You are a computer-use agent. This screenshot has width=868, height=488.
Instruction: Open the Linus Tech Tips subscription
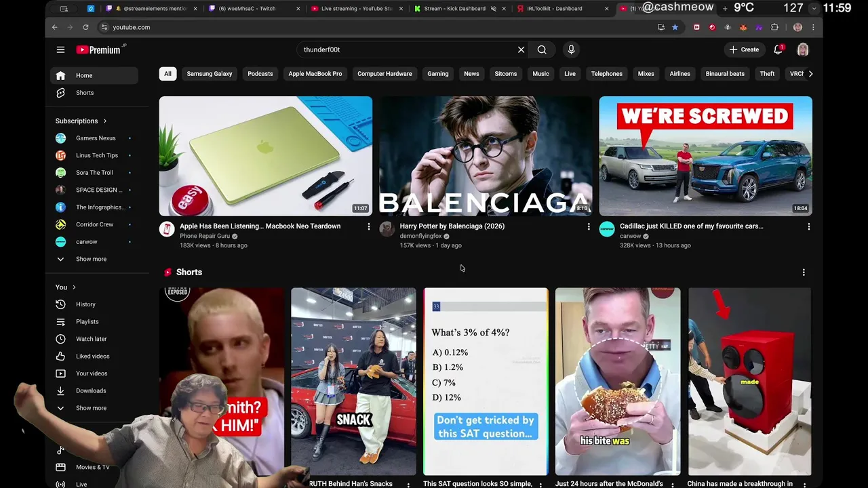point(94,155)
